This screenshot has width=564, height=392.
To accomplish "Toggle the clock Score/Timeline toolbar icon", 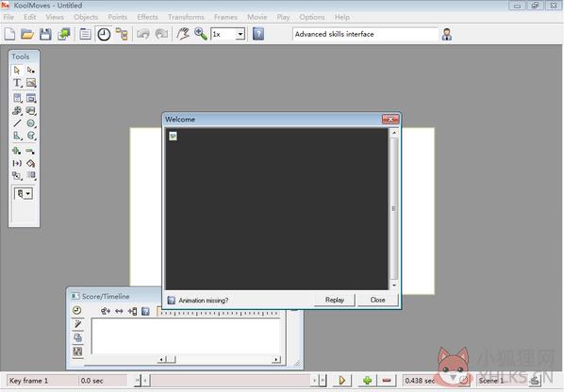I will pyautogui.click(x=104, y=34).
